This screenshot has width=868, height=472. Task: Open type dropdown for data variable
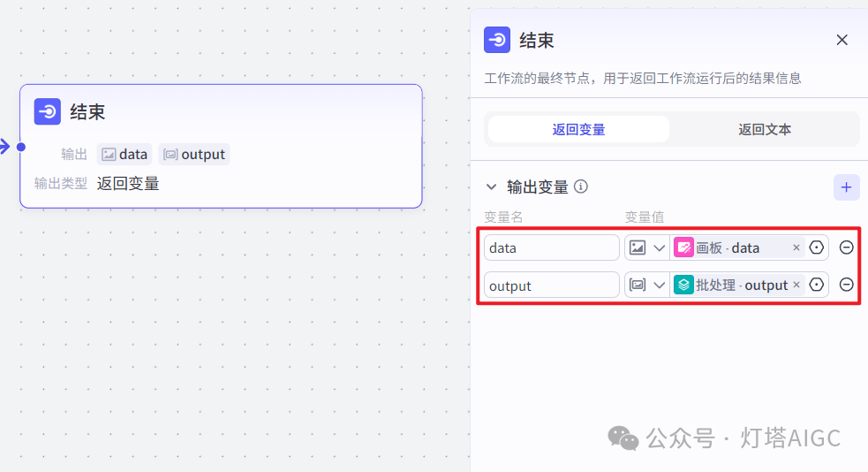[x=659, y=247]
